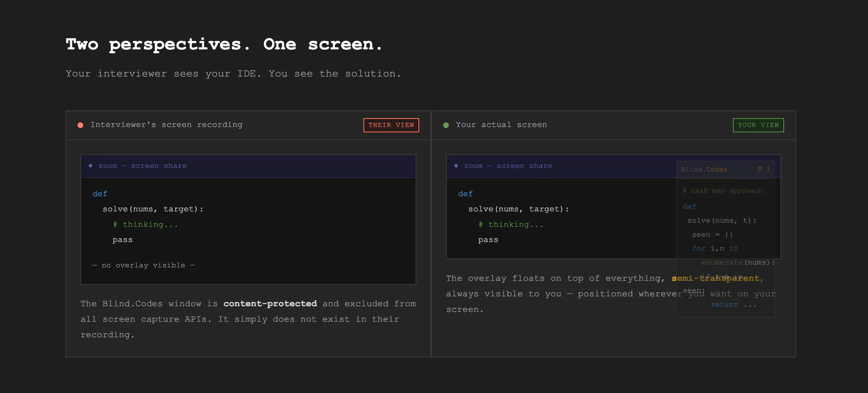The width and height of the screenshot is (868, 393).
Task: Click the "Your actual screen" panel label
Action: pyautogui.click(x=501, y=125)
